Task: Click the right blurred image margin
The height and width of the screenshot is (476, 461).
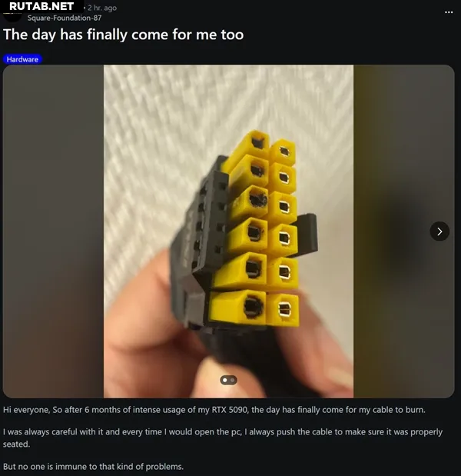Action: point(403,231)
